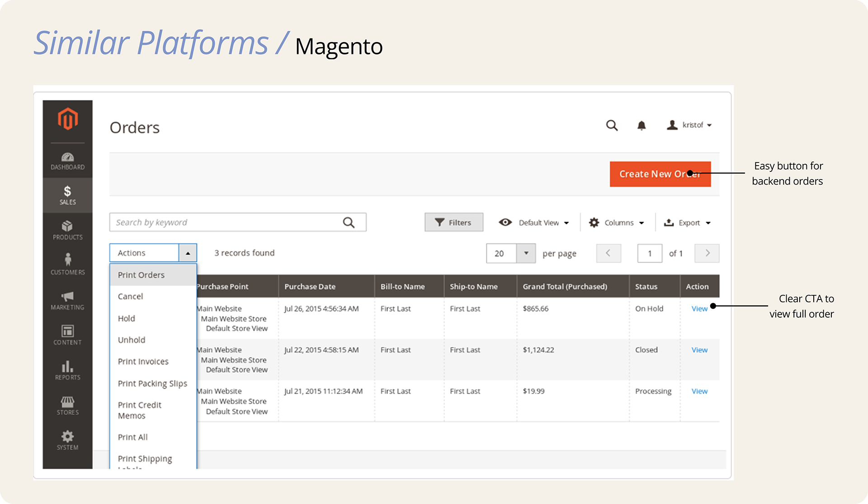Viewport: 868px width, 504px height.
Task: Click the current page number field
Action: (x=650, y=253)
